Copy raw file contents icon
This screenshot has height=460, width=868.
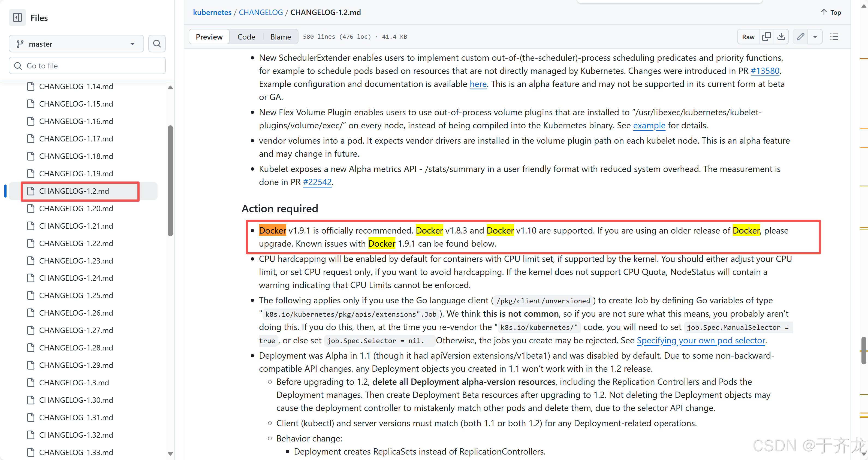click(766, 37)
